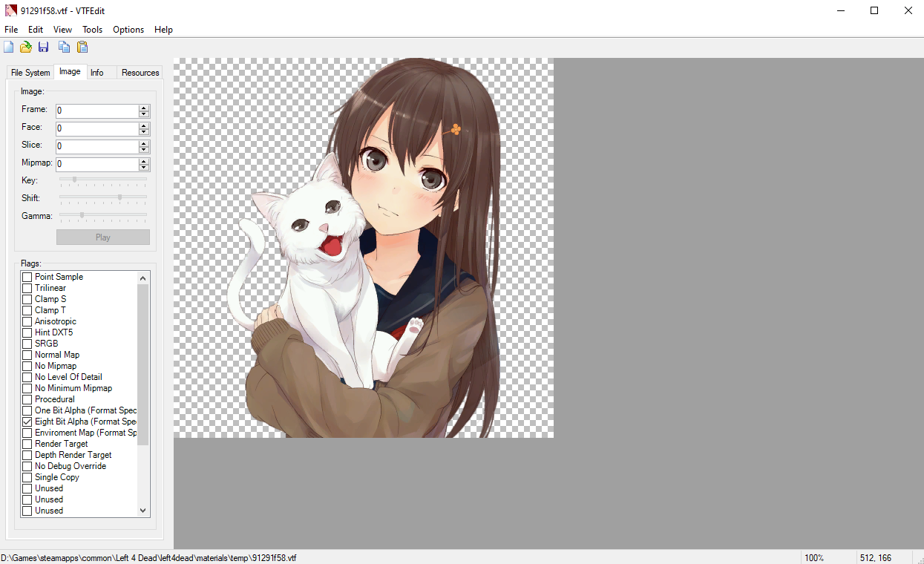Click the Flags list scroll-up arrow
924x564 pixels.
(x=143, y=278)
